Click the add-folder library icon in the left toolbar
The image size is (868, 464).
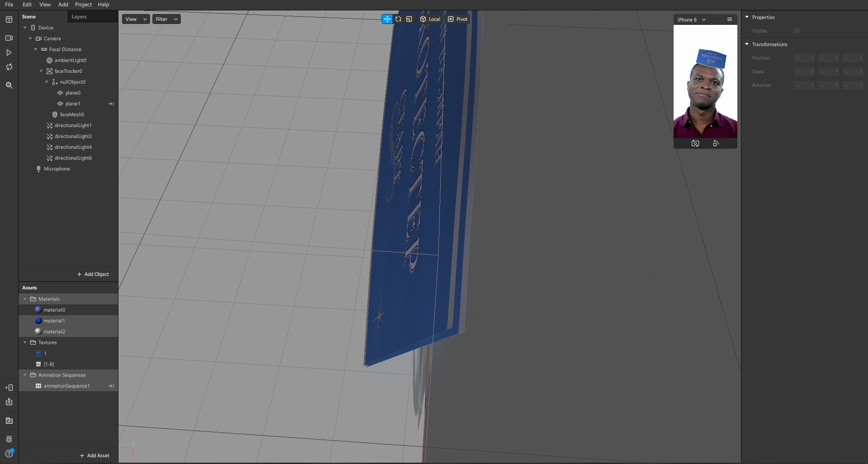coord(9,420)
